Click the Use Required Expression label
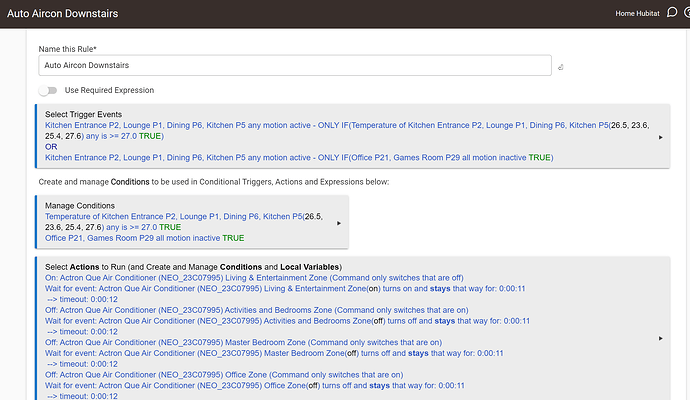The width and height of the screenshot is (690, 400). [x=110, y=90]
